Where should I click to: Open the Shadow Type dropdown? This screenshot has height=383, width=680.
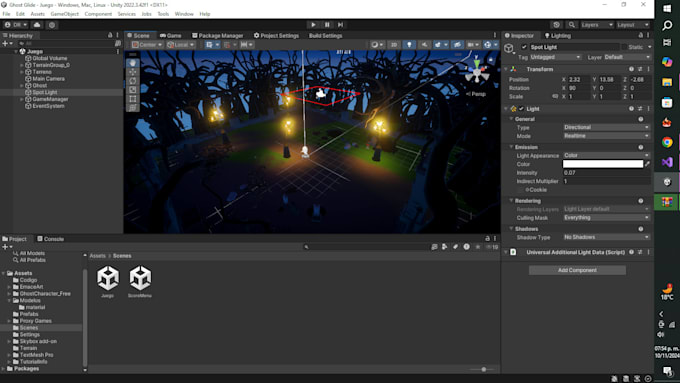click(x=606, y=237)
